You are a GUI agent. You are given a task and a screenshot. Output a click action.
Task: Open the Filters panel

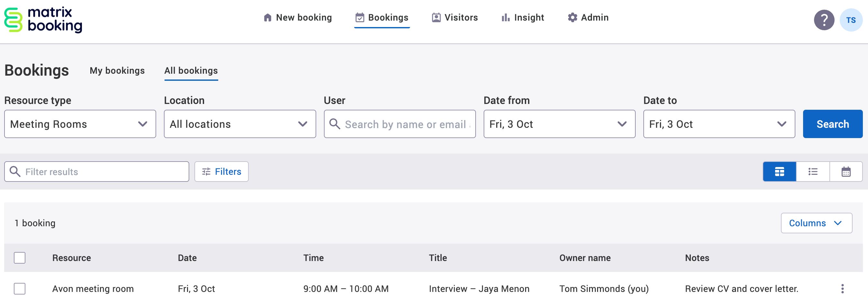pos(221,171)
